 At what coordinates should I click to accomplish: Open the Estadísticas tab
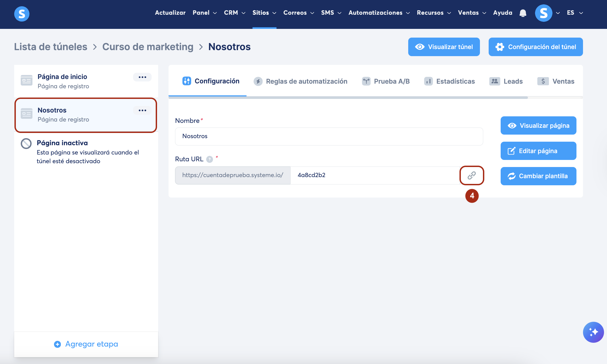[x=450, y=81]
